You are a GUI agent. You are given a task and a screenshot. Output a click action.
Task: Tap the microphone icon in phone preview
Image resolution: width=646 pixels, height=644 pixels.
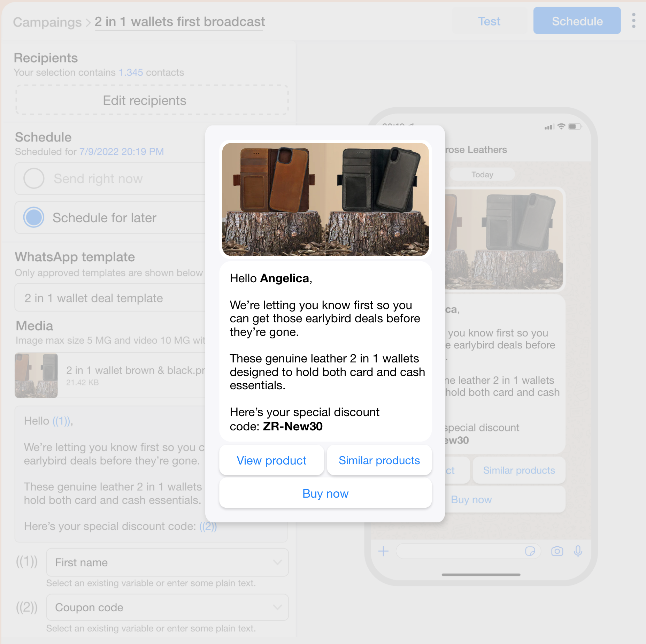click(x=578, y=551)
